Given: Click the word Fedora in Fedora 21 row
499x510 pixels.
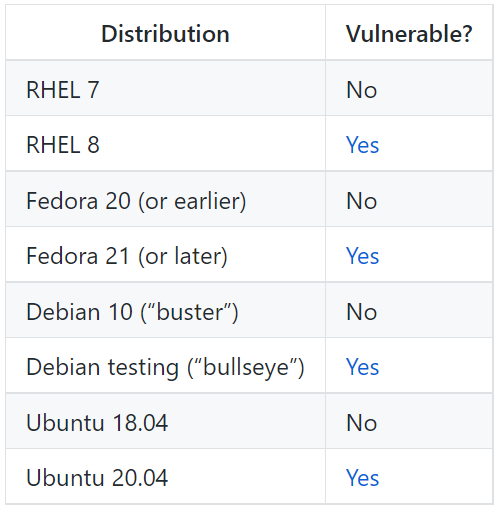Looking at the screenshot, I should [x=62, y=256].
